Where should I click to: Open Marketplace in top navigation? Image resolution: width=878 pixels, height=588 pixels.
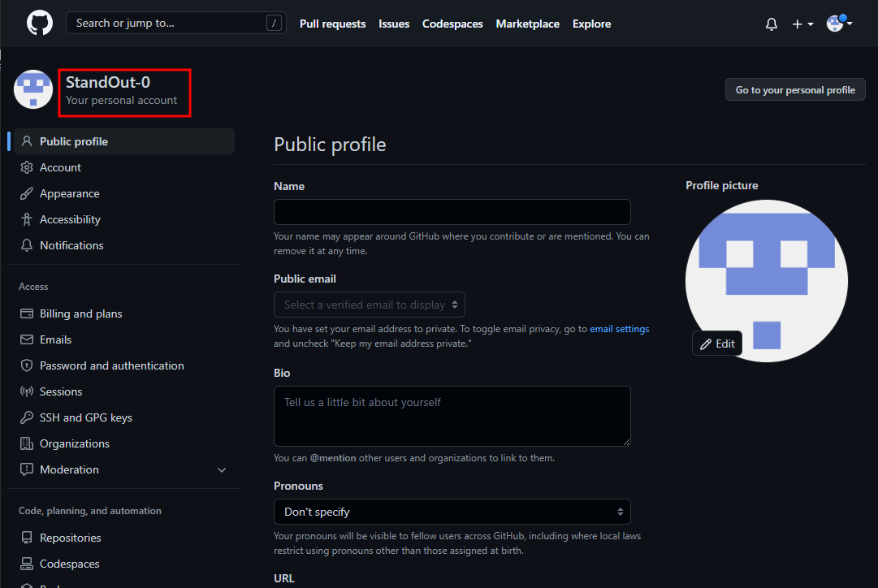(x=527, y=24)
